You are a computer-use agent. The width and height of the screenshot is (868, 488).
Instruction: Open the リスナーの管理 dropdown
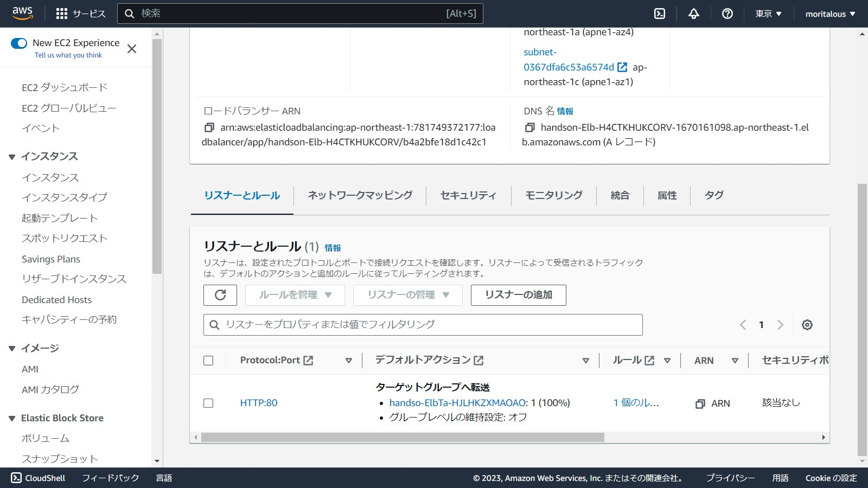click(408, 295)
